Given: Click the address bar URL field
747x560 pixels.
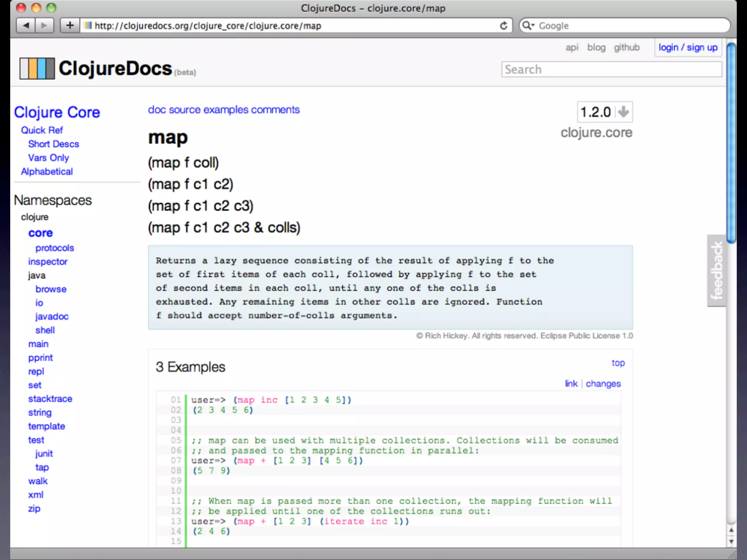Looking at the screenshot, I should (295, 26).
